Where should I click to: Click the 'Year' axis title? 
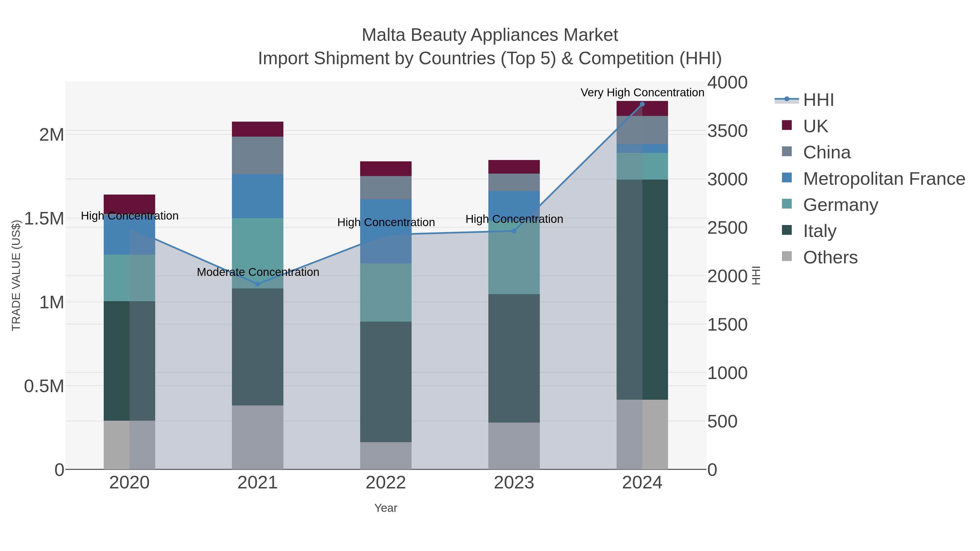(386, 508)
